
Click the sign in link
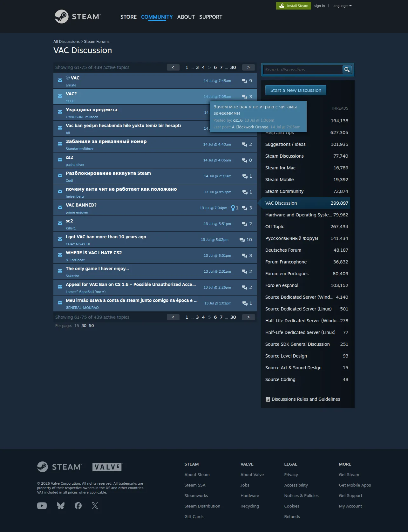click(x=319, y=6)
